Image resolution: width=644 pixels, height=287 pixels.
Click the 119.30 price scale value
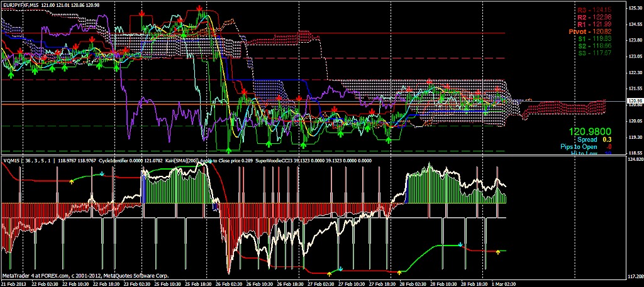(635, 138)
